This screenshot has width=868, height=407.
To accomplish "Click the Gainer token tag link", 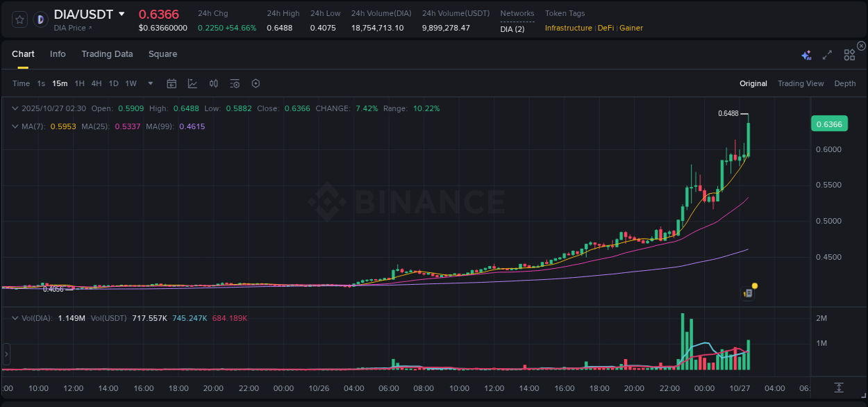I will [631, 28].
